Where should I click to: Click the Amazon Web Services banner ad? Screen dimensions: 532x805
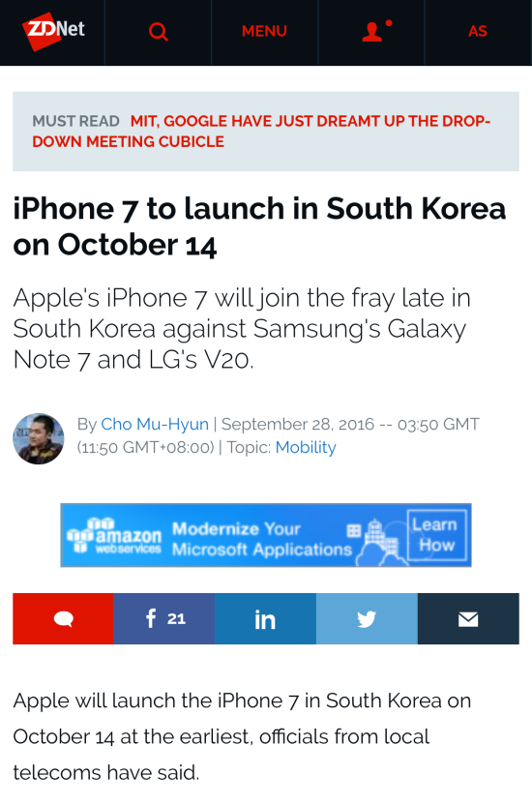click(x=266, y=535)
